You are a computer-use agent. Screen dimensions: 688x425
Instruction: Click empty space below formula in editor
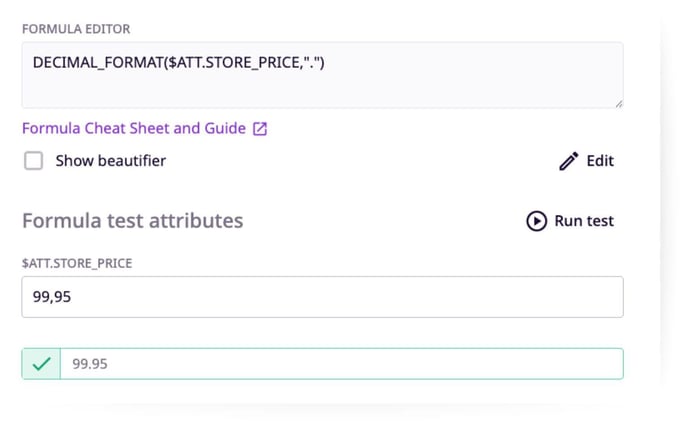(x=322, y=90)
